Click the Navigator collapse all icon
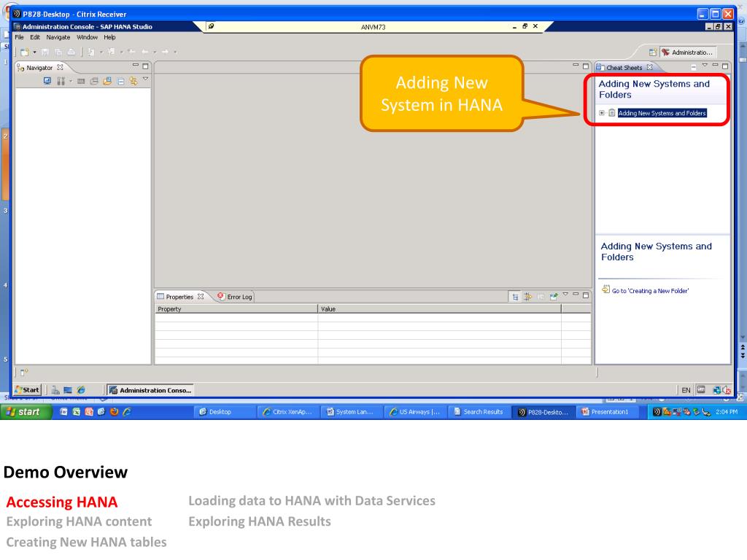747x560 pixels. tap(121, 82)
